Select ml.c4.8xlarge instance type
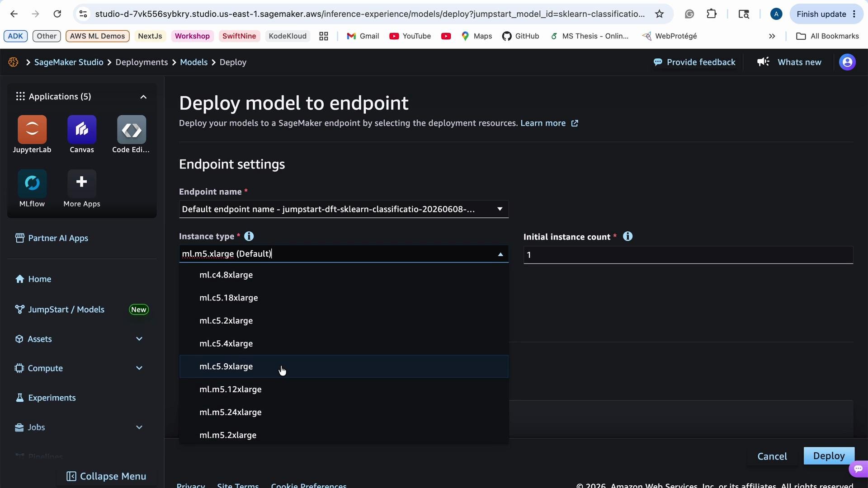The width and height of the screenshot is (868, 488). pos(344,275)
